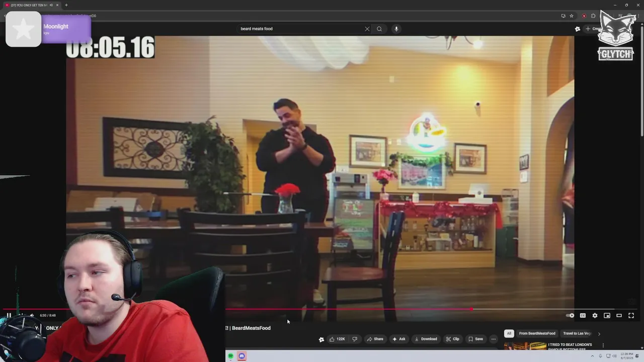
Task: Open Spotify from the taskbar
Action: click(230, 356)
